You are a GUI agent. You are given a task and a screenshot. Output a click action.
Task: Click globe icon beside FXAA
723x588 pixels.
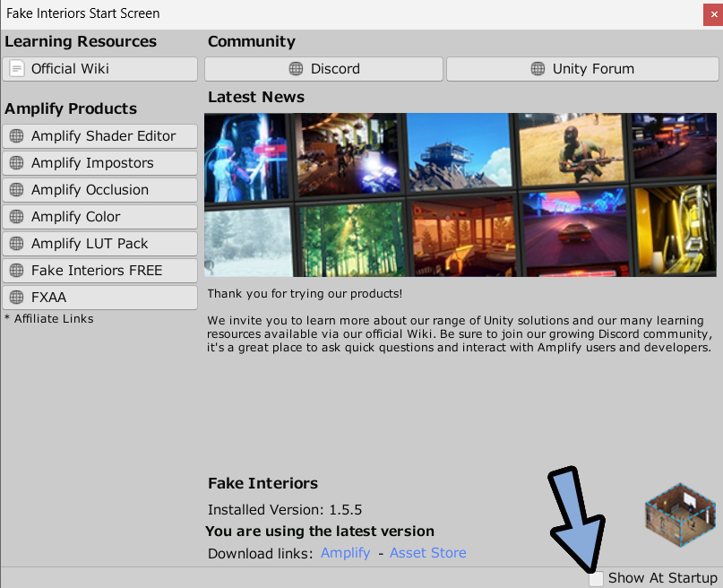click(x=17, y=298)
